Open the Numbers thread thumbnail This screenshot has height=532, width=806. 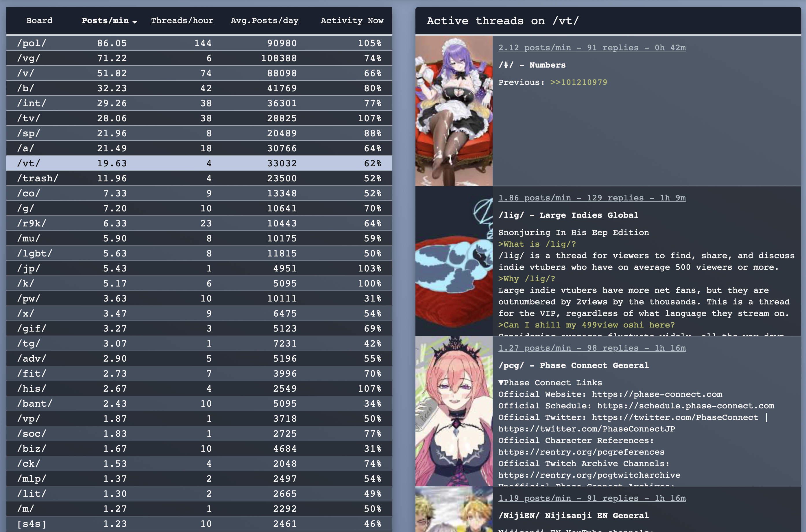tap(454, 111)
